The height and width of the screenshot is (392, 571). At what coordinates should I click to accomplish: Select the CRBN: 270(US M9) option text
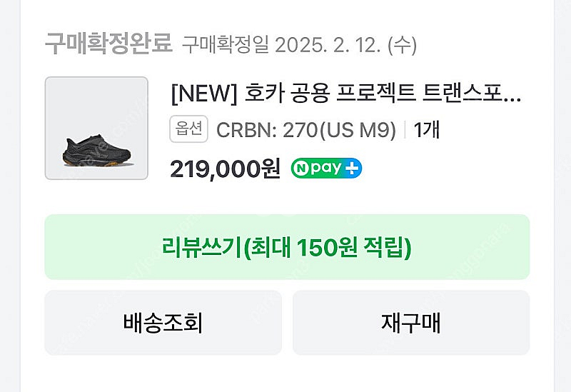305,131
